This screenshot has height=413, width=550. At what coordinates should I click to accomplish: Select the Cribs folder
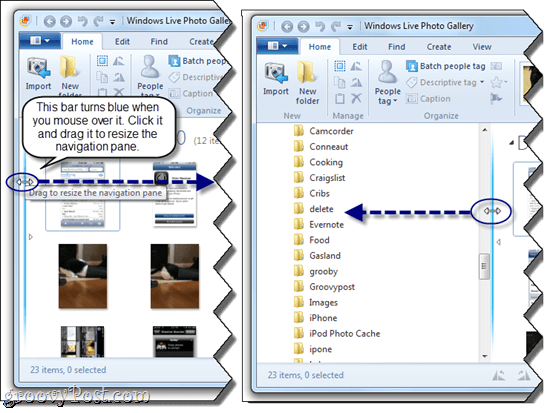point(311,193)
